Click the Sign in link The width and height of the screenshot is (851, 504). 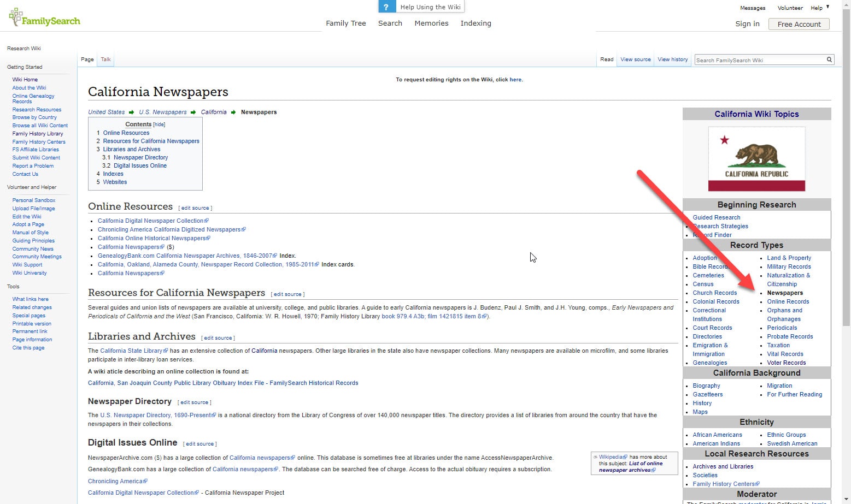point(747,23)
